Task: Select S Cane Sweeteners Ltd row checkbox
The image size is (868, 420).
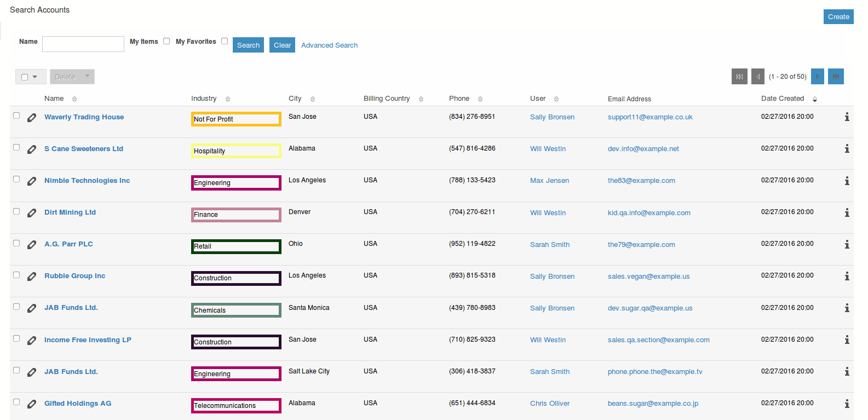Action: point(16,147)
